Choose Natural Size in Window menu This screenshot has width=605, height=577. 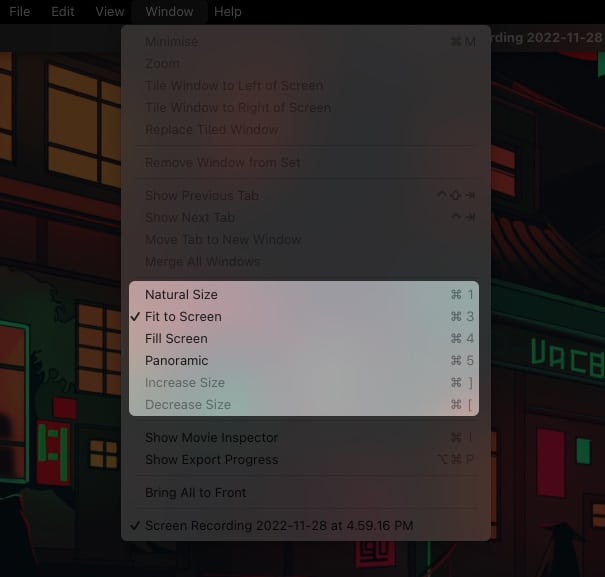click(x=304, y=294)
